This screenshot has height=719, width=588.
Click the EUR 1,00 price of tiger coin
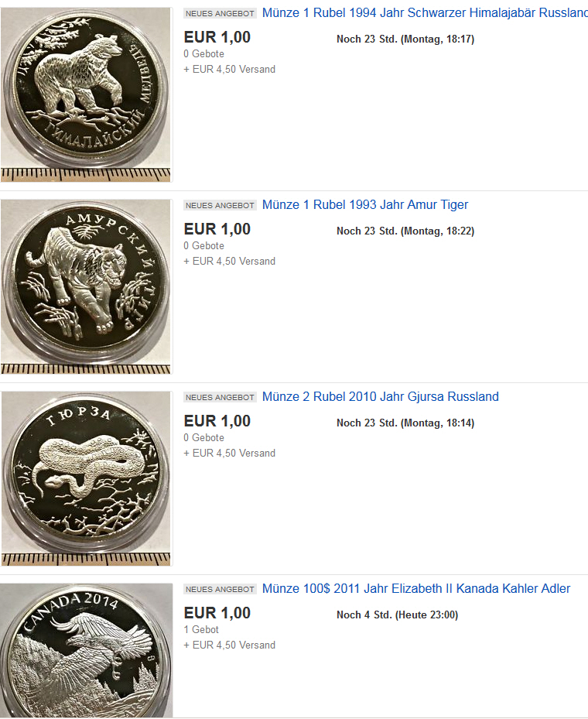pos(217,229)
